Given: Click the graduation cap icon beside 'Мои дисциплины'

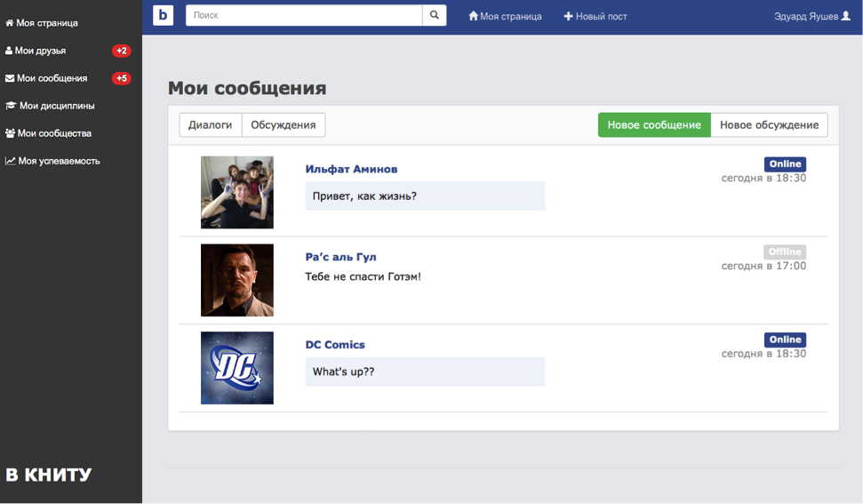Looking at the screenshot, I should (11, 105).
